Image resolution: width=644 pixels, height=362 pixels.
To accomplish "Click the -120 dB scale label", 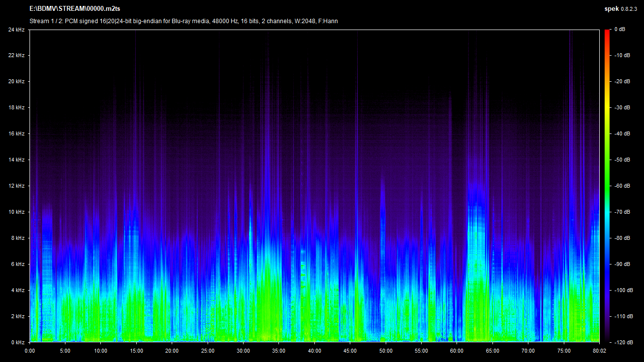I will click(x=622, y=342).
